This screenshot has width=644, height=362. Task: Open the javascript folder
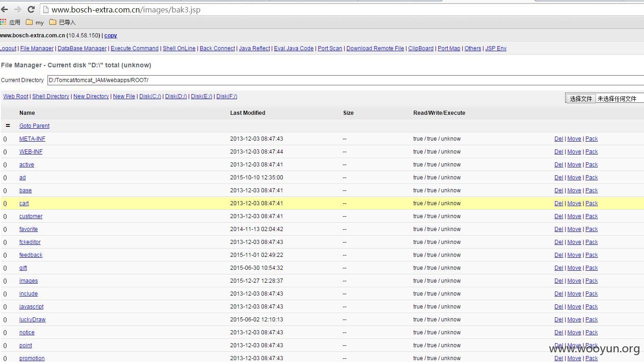pyautogui.click(x=31, y=307)
